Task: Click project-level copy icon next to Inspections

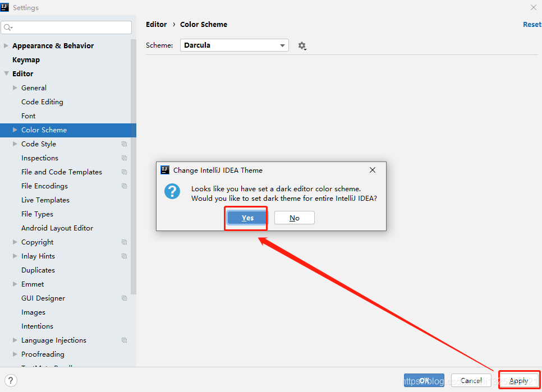Action: point(124,158)
